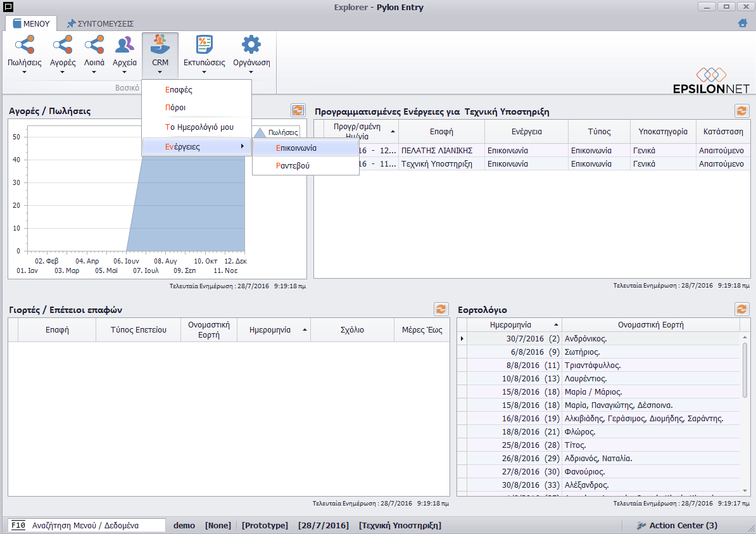Sort by the Επαφή column in scheduled actions
The width and height of the screenshot is (756, 534).
click(441, 132)
